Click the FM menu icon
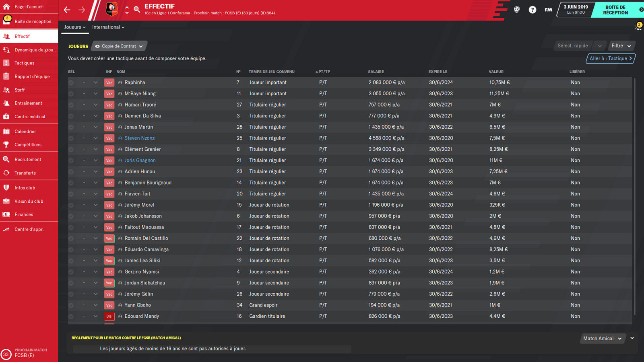Viewport: 644px width, 362px height. [x=548, y=10]
